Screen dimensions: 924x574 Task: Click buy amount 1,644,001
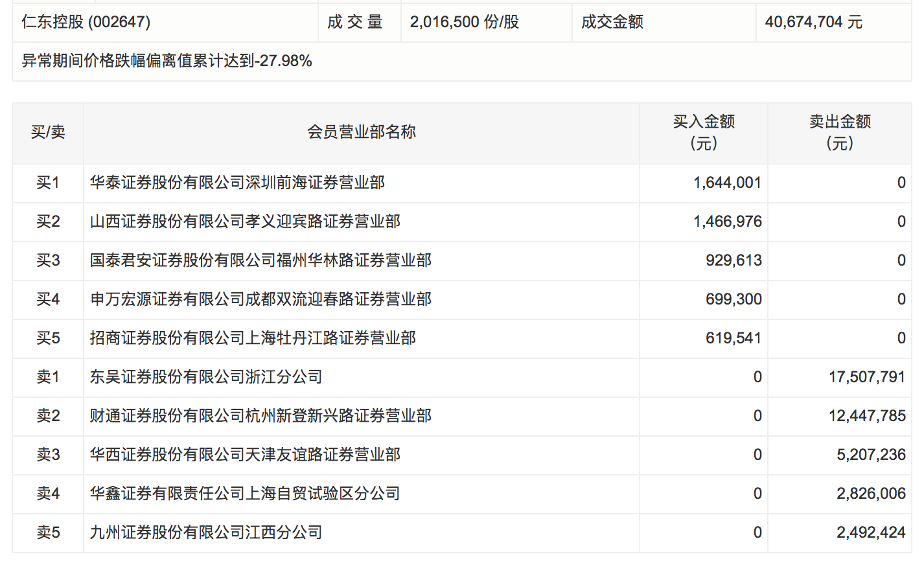[728, 183]
